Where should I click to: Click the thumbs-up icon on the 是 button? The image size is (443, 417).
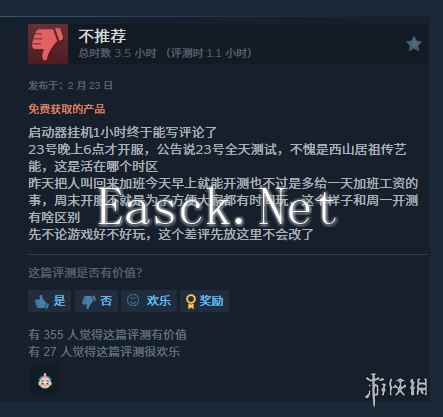41,301
